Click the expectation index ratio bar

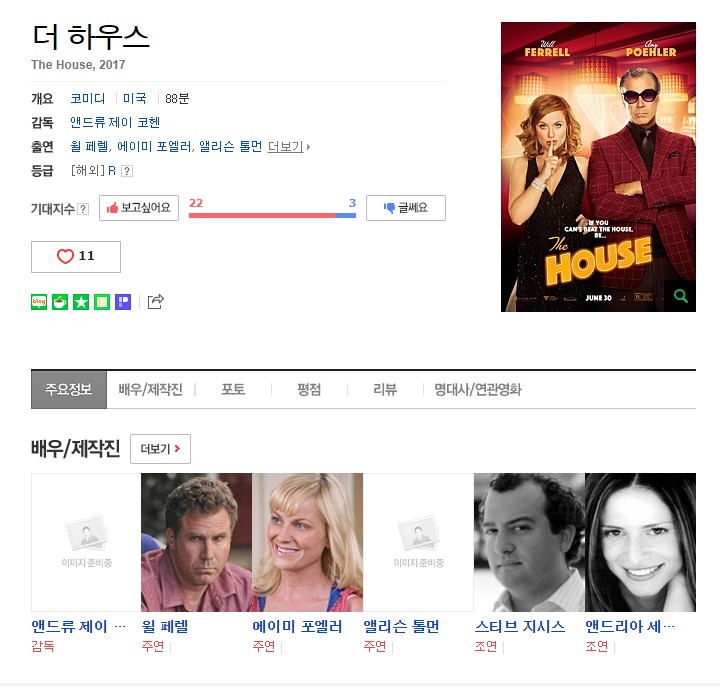[272, 215]
